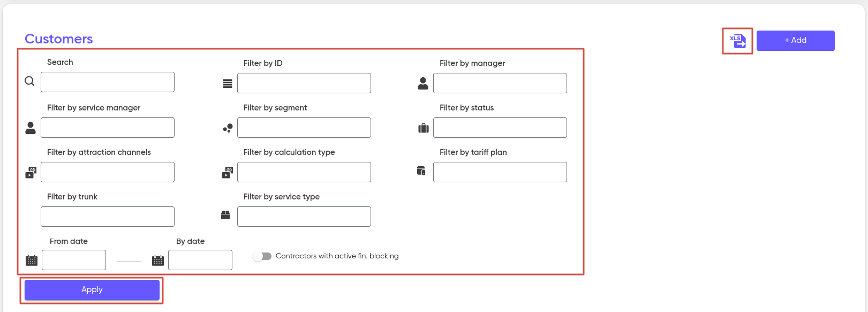Click the box icon beside Filter by service type

click(x=225, y=215)
